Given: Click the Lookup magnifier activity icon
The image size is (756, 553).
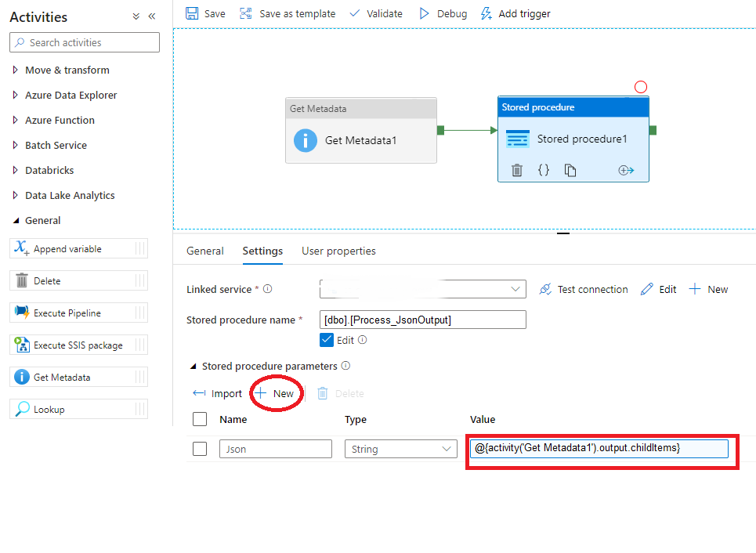Looking at the screenshot, I should 22,409.
